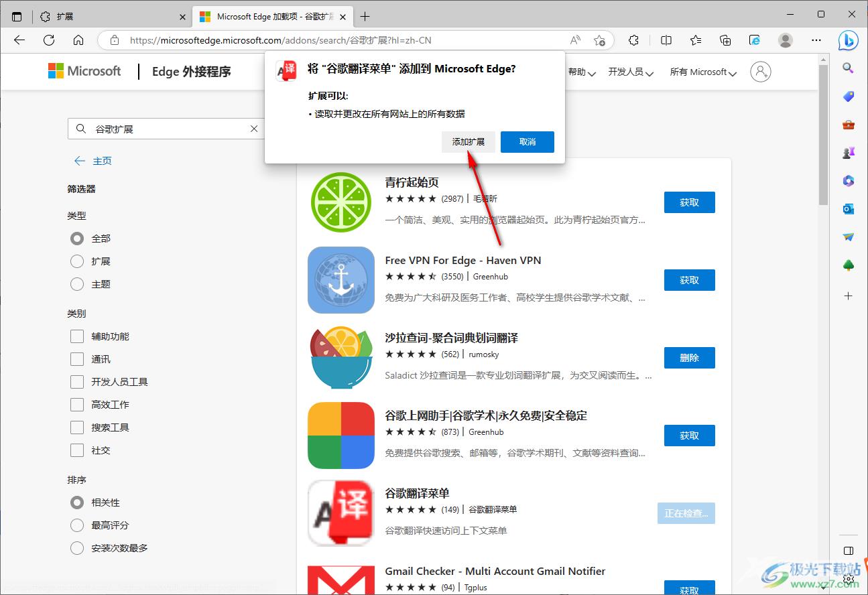This screenshot has width=868, height=595.
Task: Cancel the dialog with 取消
Action: coord(528,142)
